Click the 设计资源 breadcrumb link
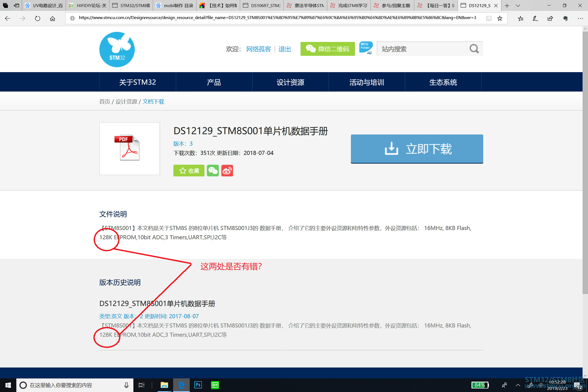Image resolution: width=588 pixels, height=392 pixels. tap(126, 102)
